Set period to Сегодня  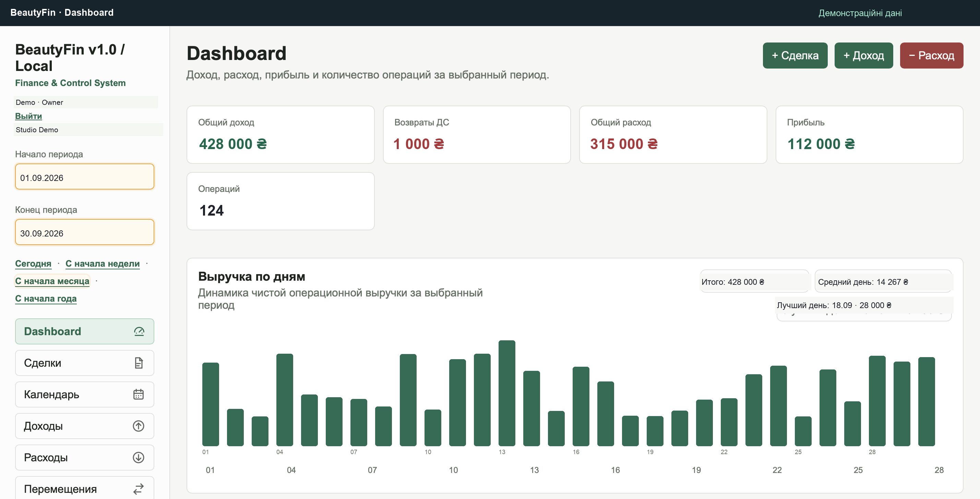pyautogui.click(x=33, y=264)
